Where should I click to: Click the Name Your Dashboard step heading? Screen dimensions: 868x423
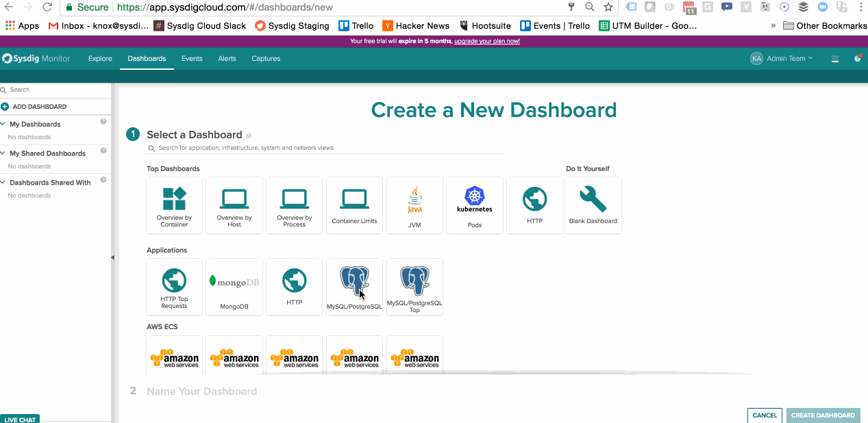pos(201,392)
